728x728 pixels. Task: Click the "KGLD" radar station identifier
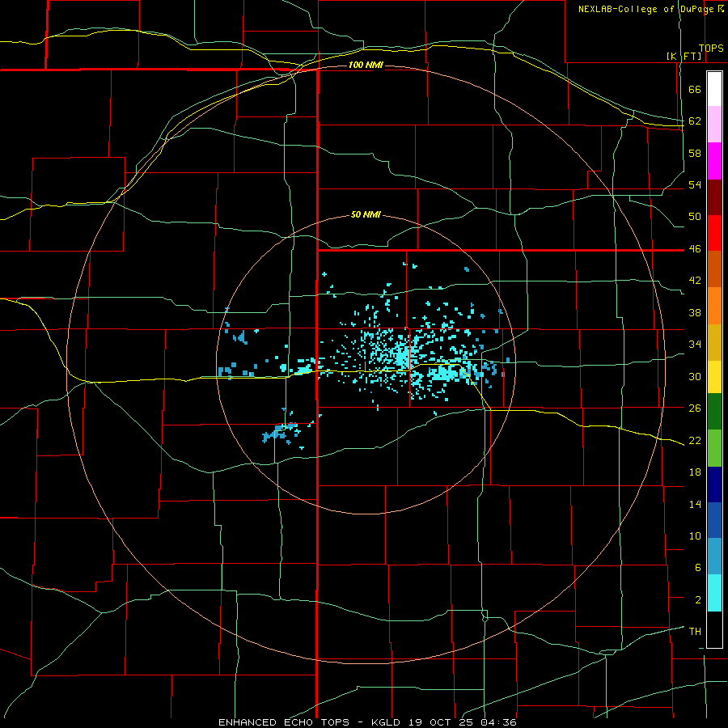click(x=387, y=722)
